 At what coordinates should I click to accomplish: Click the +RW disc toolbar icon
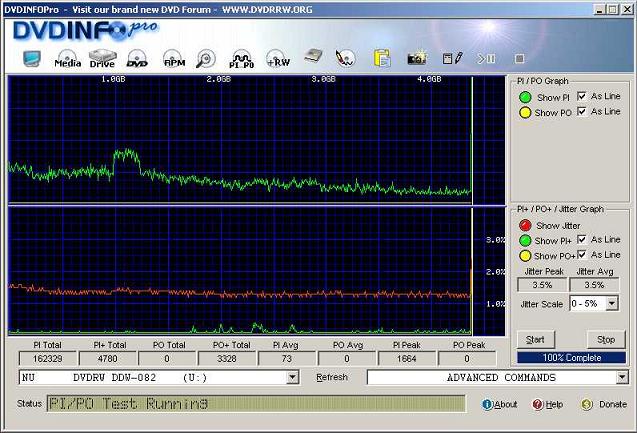click(x=278, y=58)
